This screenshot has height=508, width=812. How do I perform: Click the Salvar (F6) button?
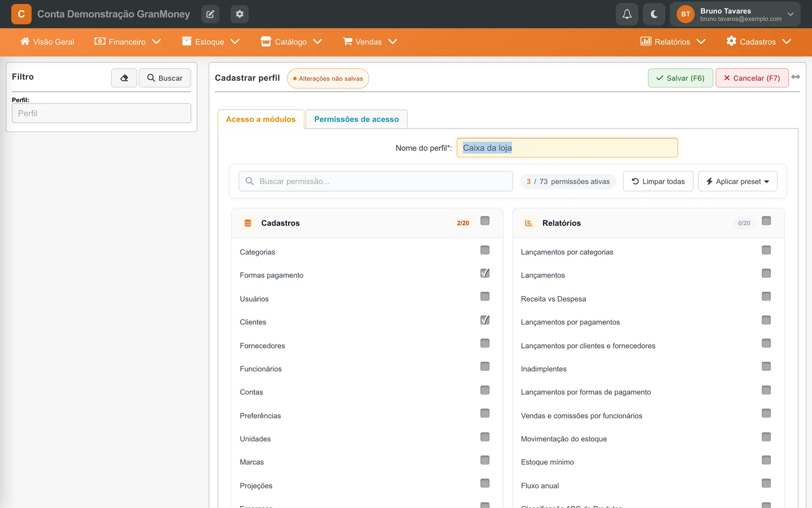tap(681, 78)
